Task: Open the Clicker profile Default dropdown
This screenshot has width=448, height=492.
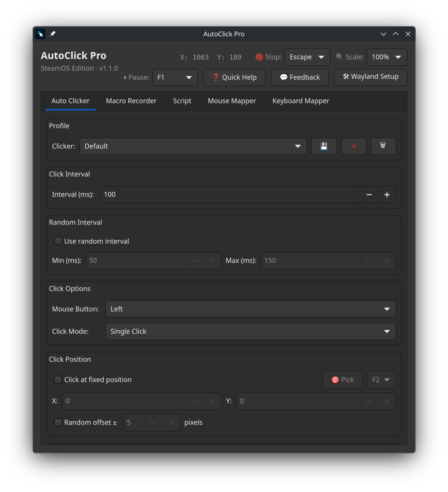Action: pyautogui.click(x=193, y=146)
